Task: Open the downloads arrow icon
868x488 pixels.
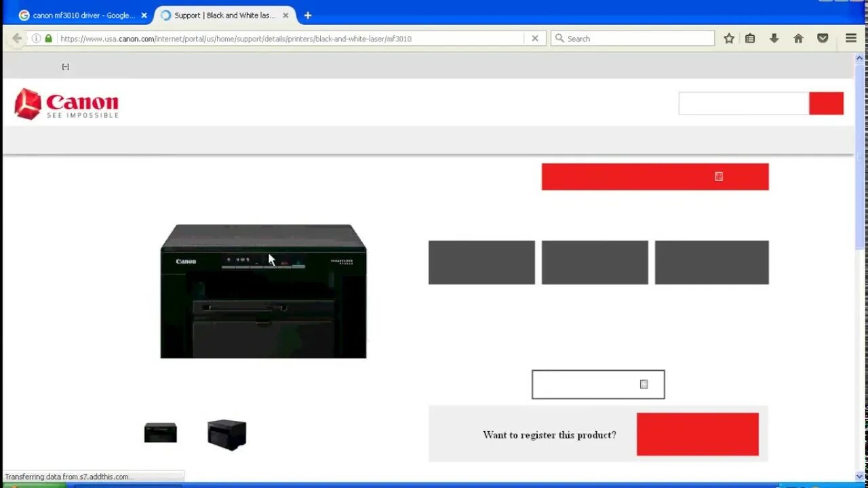Action: [774, 39]
